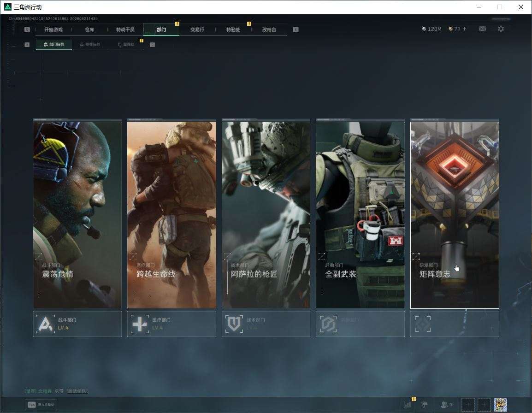Switch to the 开始游戏 tab

53,29
